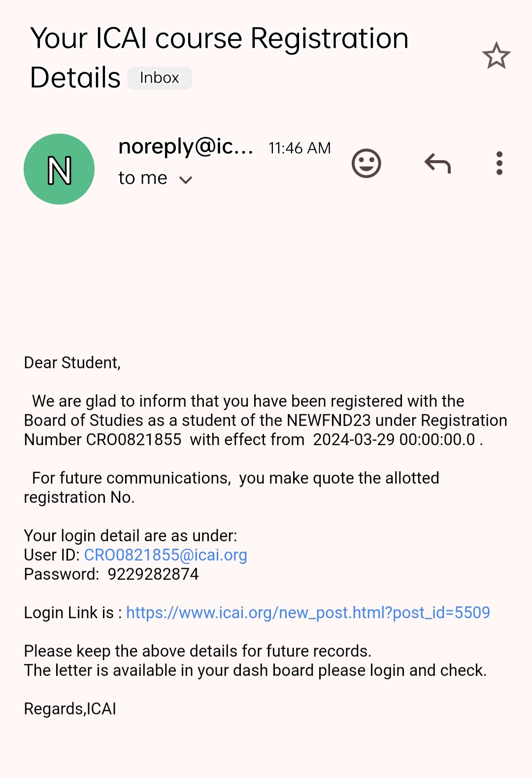The image size is (532, 778).
Task: Tap the 11:46 AM timestamp
Action: (x=299, y=148)
